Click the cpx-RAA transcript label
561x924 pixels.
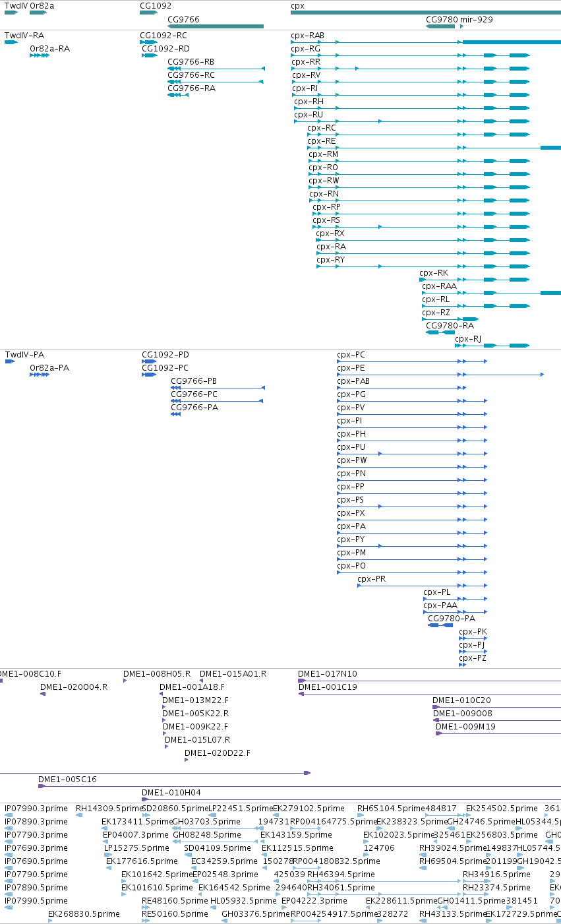[x=439, y=286]
